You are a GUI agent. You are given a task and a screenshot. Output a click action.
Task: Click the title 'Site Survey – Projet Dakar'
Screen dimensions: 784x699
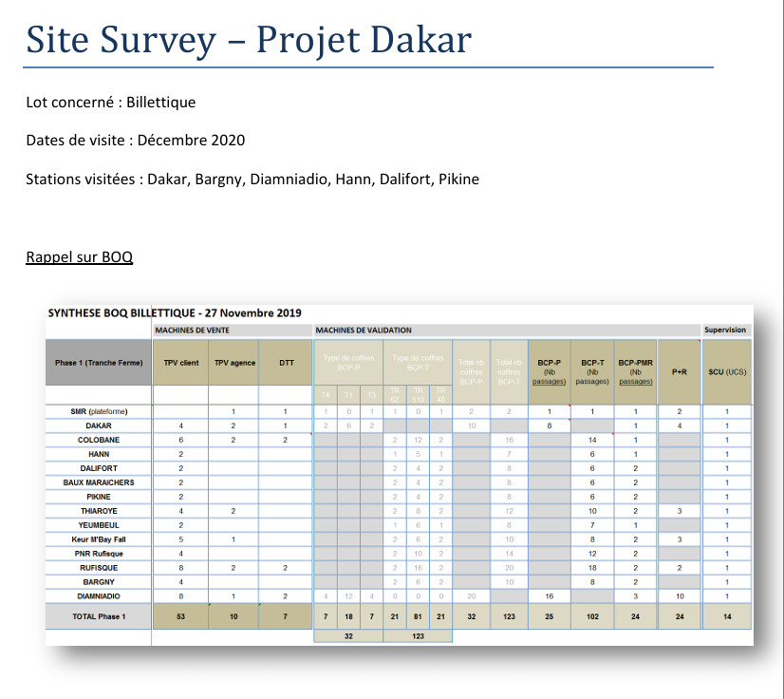(x=249, y=40)
